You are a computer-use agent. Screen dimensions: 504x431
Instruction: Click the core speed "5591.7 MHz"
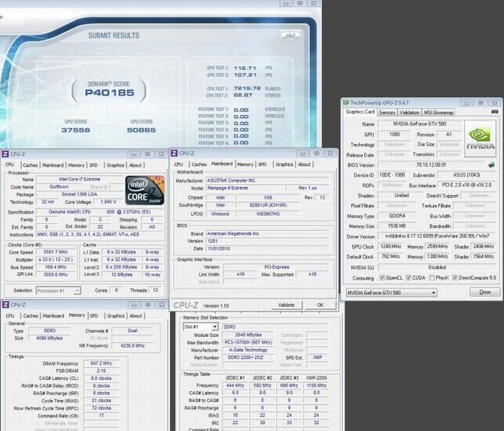[x=56, y=252]
